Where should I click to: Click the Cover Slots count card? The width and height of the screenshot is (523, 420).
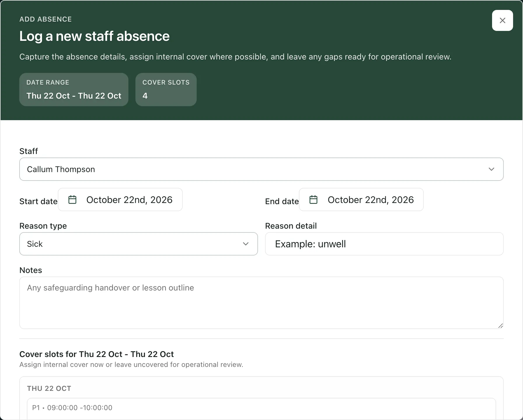[x=166, y=90]
